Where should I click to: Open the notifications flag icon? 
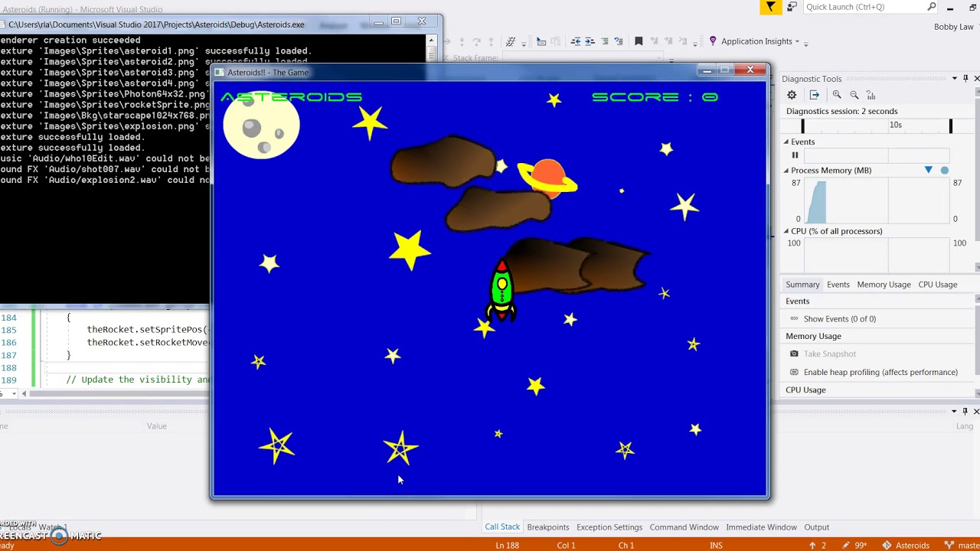tap(770, 7)
